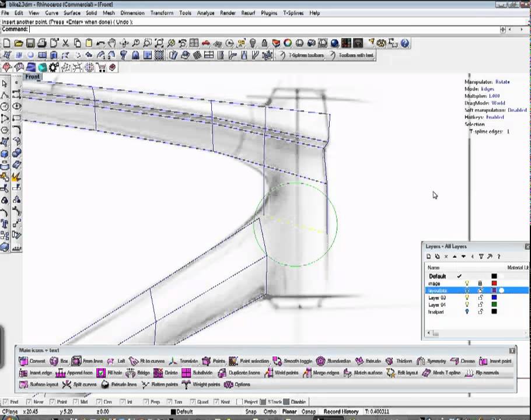Click the Undo arrow icon
This screenshot has width=531, height=420.
coord(100,43)
